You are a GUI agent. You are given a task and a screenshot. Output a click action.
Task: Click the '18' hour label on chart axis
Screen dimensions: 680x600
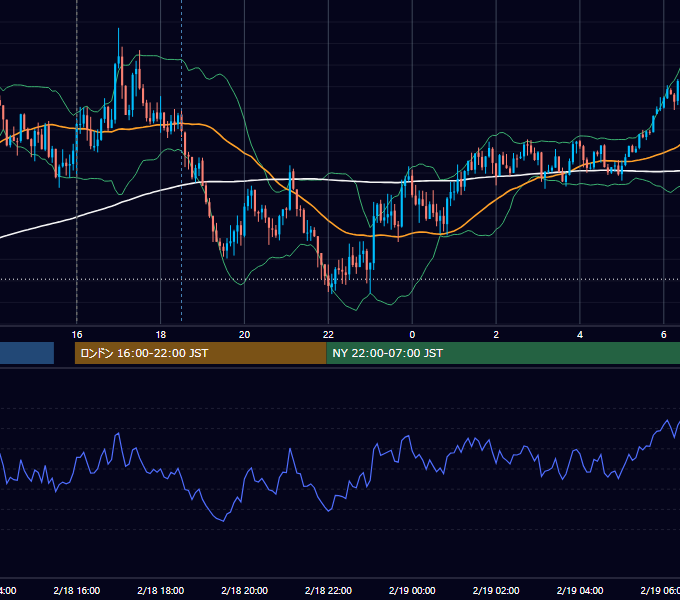(x=160, y=335)
